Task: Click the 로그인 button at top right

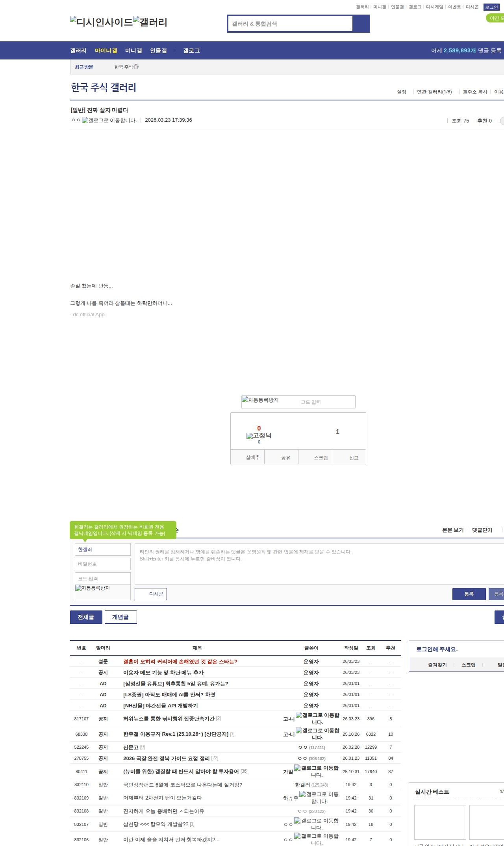Action: click(x=491, y=7)
